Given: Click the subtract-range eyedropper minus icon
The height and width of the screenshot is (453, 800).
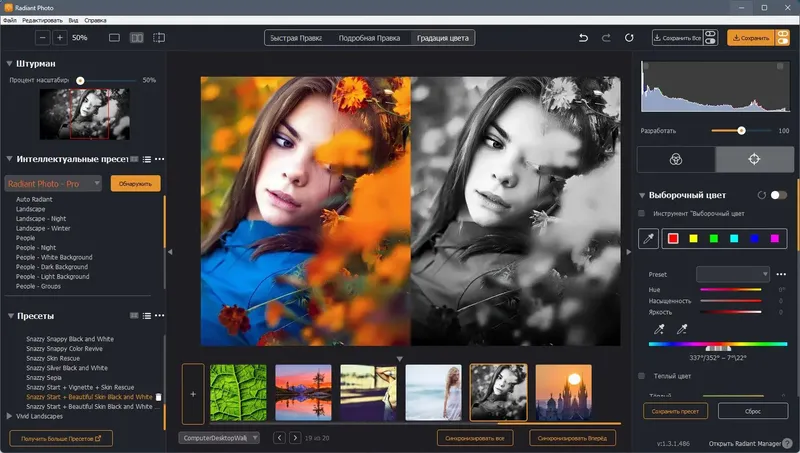Looking at the screenshot, I should click(682, 329).
